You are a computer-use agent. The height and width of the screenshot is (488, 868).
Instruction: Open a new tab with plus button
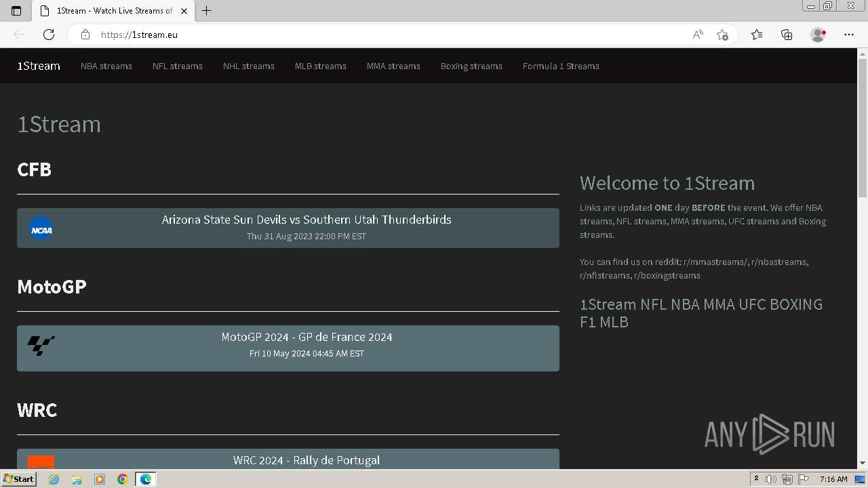point(207,11)
